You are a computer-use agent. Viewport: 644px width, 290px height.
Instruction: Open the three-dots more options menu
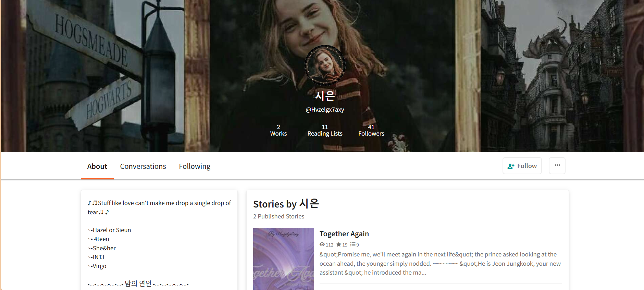[x=557, y=166]
